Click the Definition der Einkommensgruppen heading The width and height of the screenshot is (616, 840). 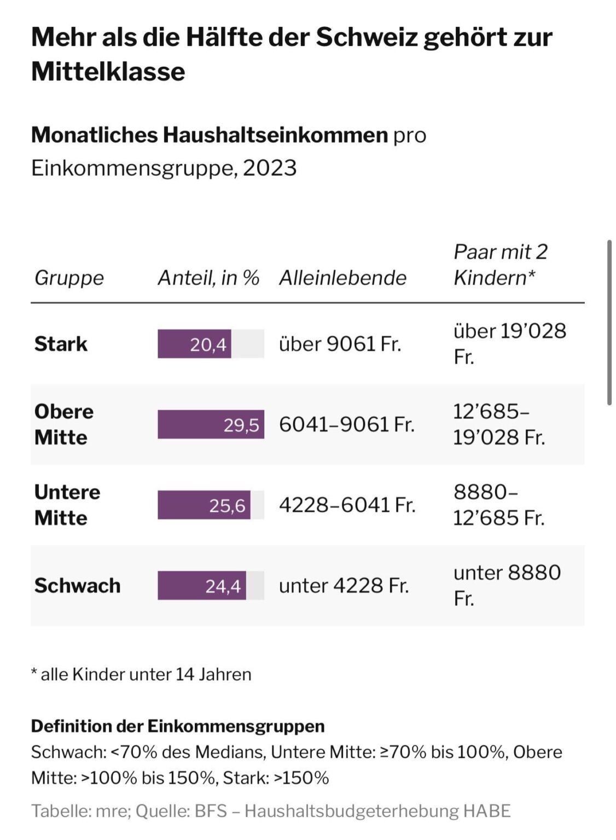pyautogui.click(x=178, y=726)
